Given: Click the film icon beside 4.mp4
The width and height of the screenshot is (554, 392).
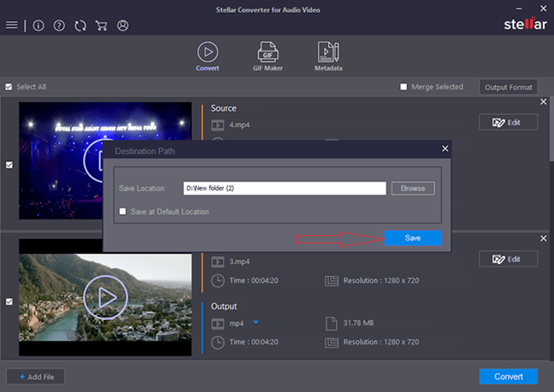Looking at the screenshot, I should point(218,125).
